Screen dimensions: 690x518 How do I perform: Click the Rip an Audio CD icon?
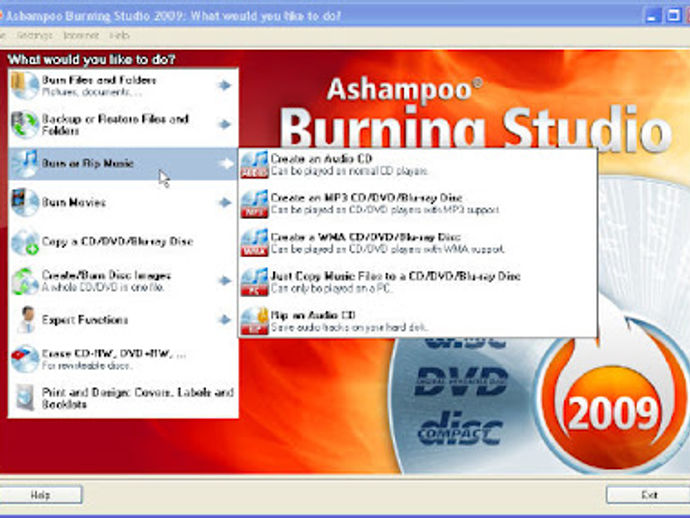[254, 321]
